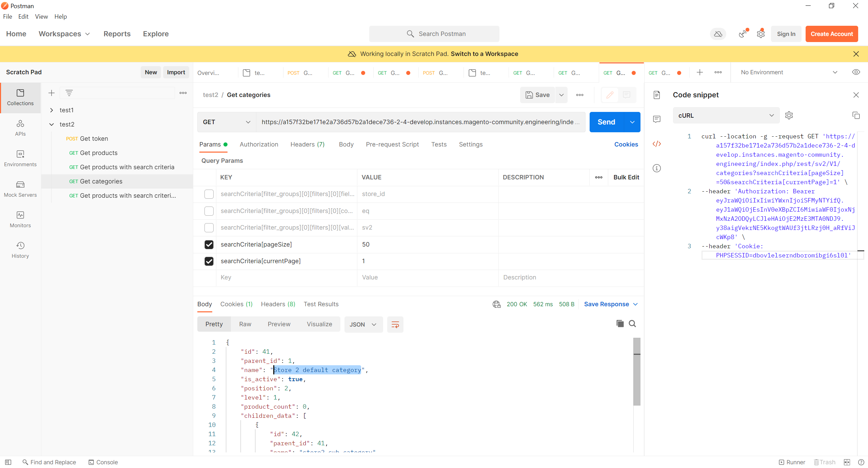Toggle line wrap in response viewer
868x468 pixels.
pyautogui.click(x=395, y=325)
